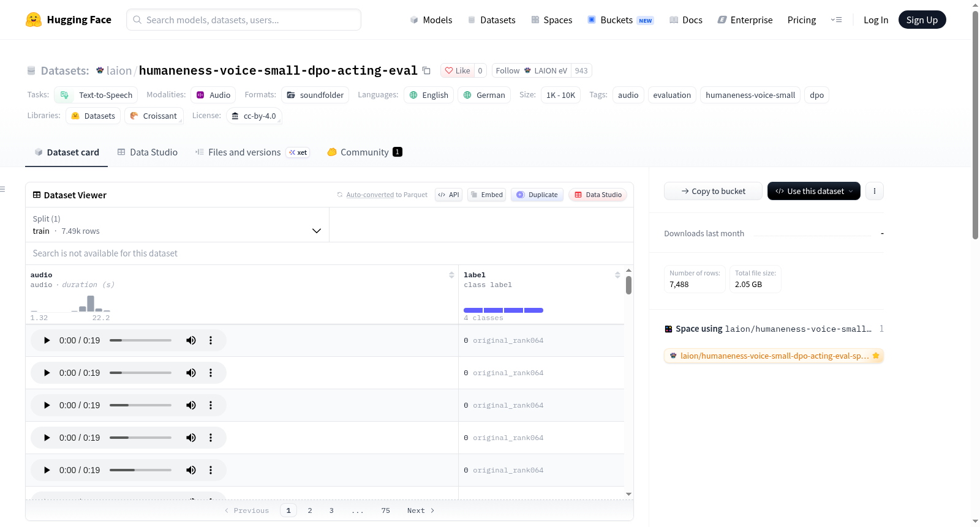Open the Use this dataset dropdown
This screenshot has height=527, width=980.
(x=813, y=191)
